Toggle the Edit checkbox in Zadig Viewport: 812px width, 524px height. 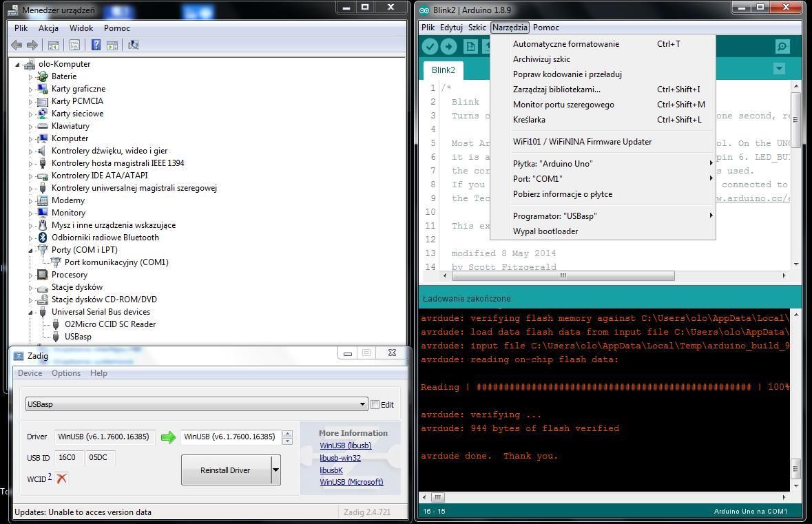point(375,405)
